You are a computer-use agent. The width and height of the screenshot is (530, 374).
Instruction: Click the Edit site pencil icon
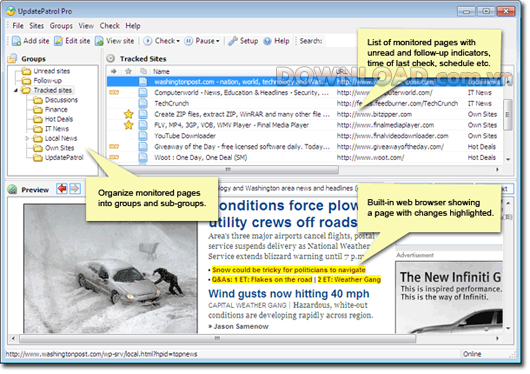click(x=58, y=41)
